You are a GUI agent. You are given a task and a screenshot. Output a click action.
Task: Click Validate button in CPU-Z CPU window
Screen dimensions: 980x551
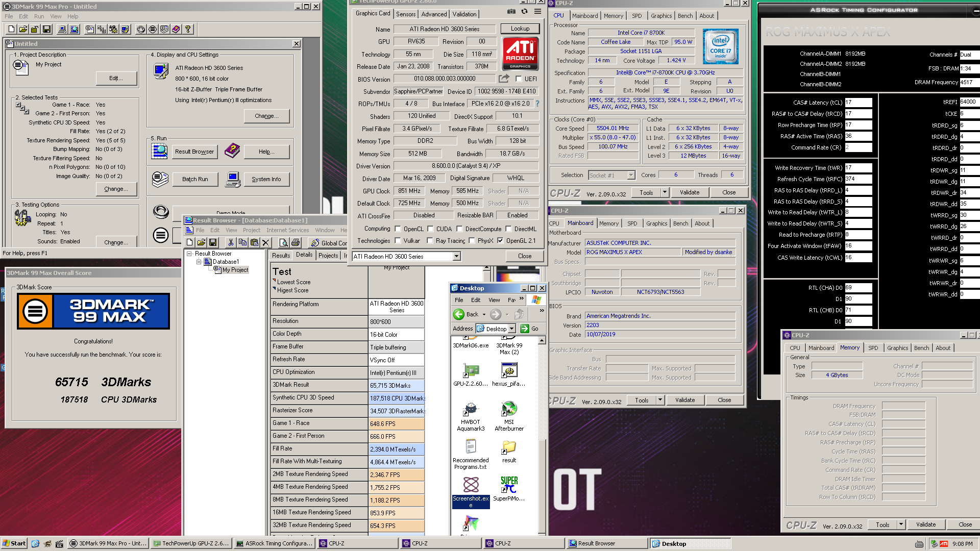pos(689,192)
